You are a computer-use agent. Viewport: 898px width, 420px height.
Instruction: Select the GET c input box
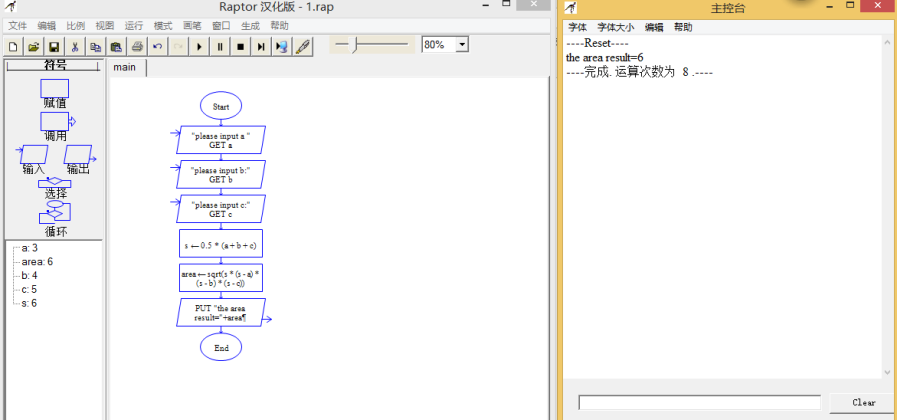click(221, 209)
